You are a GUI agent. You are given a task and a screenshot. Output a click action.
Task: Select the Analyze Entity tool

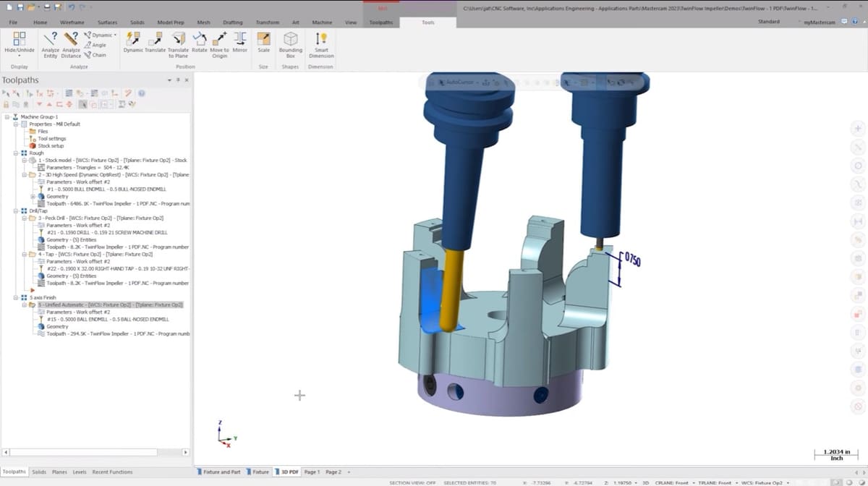tap(51, 45)
